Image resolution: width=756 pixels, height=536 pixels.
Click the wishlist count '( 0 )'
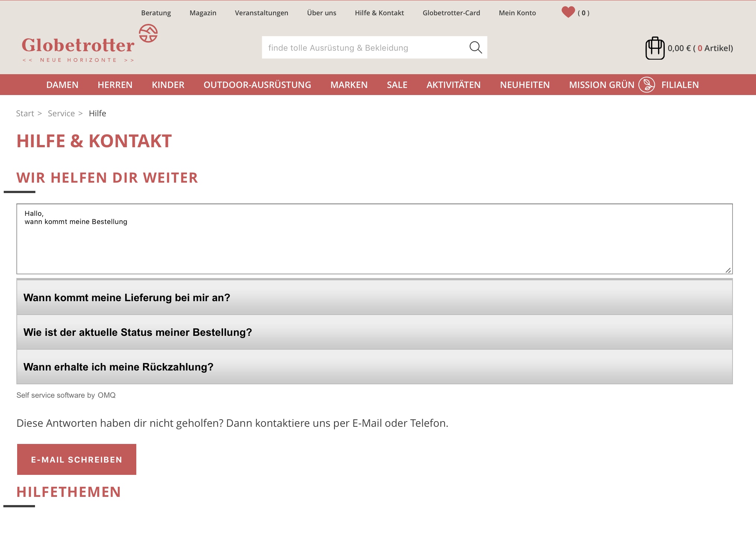(584, 13)
